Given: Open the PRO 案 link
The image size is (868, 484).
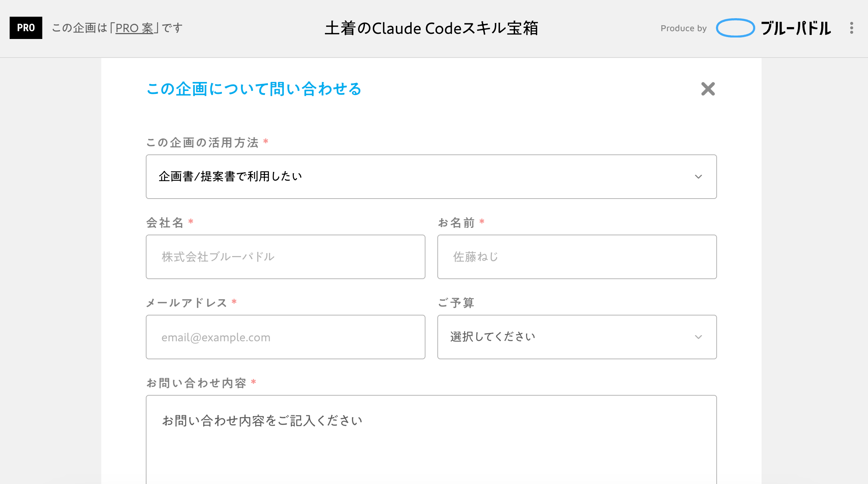Looking at the screenshot, I should (x=134, y=28).
